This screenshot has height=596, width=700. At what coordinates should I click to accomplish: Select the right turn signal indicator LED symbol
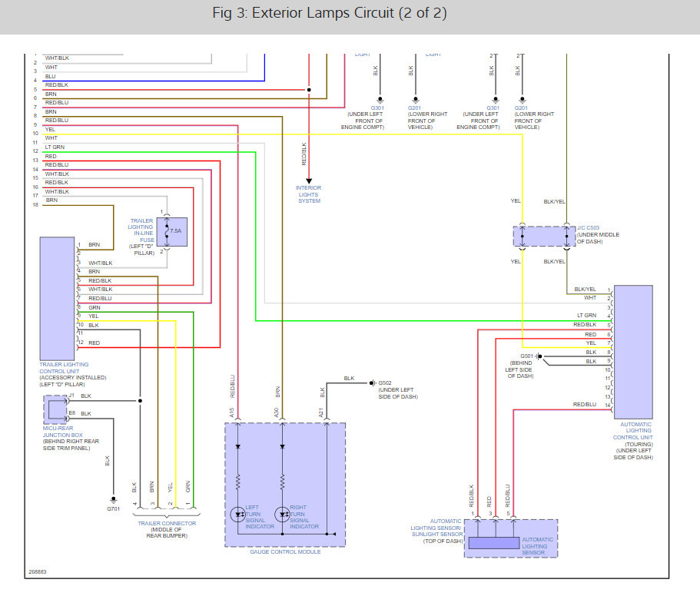point(282,515)
